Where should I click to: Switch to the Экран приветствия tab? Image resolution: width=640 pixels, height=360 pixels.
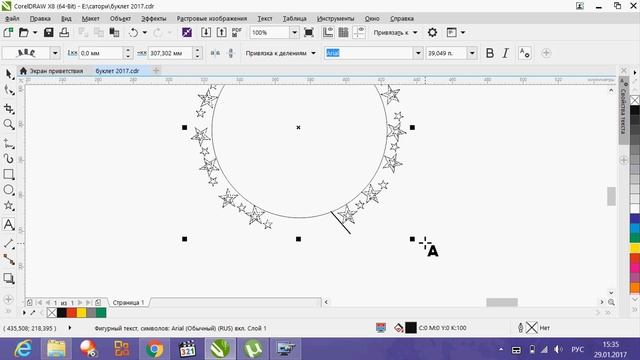point(52,71)
